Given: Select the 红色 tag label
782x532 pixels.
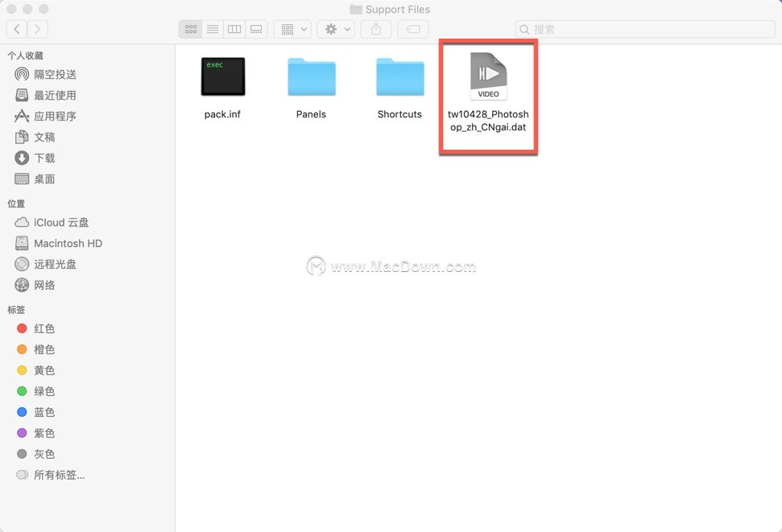Looking at the screenshot, I should (x=44, y=328).
